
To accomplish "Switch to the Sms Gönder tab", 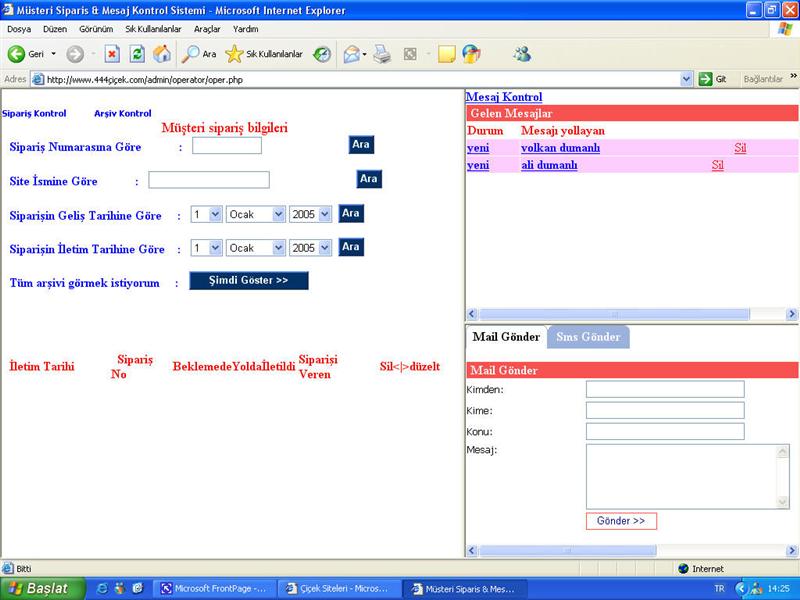I will pyautogui.click(x=588, y=337).
